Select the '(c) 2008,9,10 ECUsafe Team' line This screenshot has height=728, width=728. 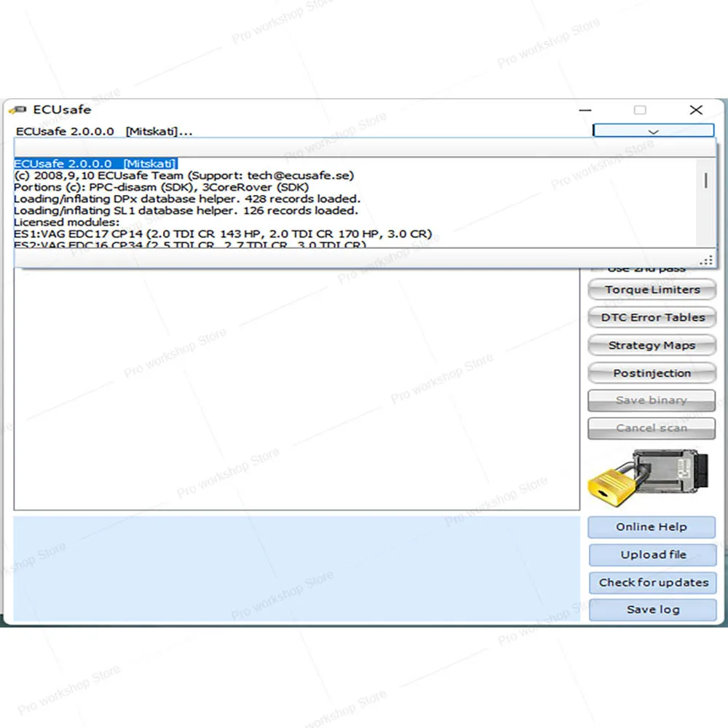click(x=184, y=175)
